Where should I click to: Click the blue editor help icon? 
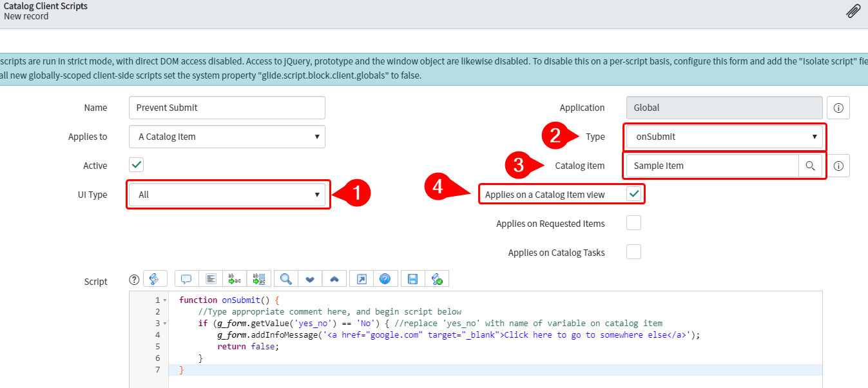pyautogui.click(x=385, y=279)
